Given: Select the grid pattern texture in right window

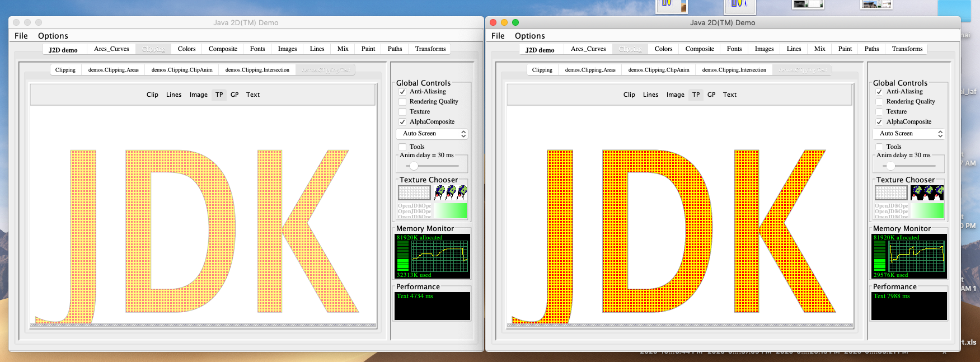Looking at the screenshot, I should click(891, 192).
